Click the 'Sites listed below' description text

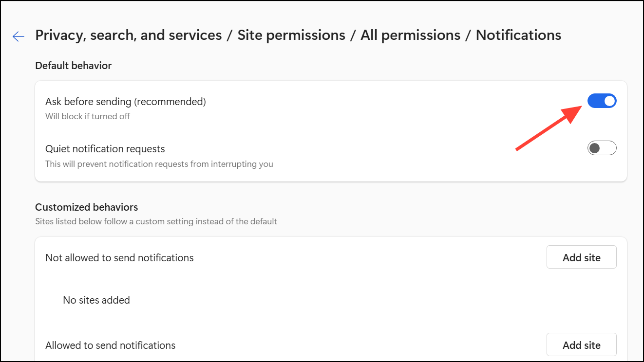[x=156, y=221]
